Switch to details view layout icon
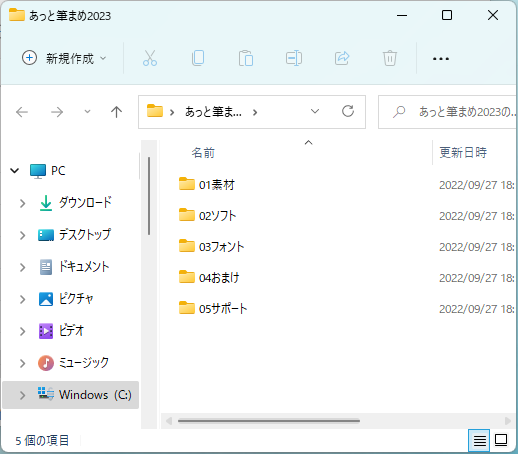518x454 pixels. (x=480, y=440)
